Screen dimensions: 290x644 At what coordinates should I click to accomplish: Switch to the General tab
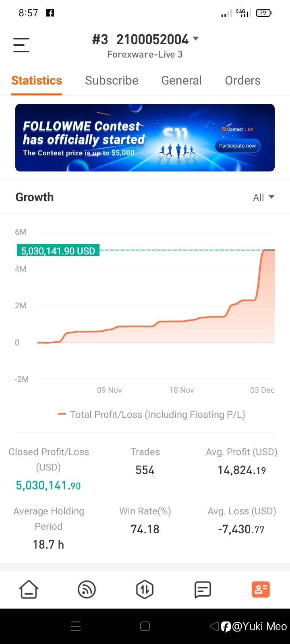181,80
